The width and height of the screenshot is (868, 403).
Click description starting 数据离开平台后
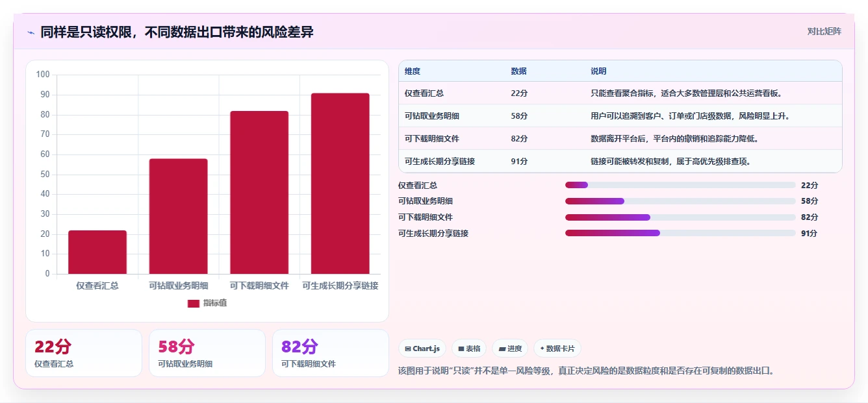click(x=675, y=139)
